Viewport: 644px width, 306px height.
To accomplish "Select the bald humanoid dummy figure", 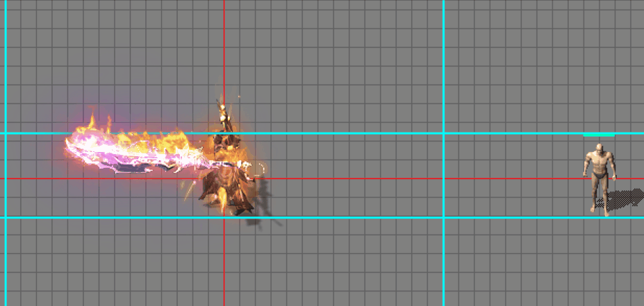I will pyautogui.click(x=600, y=180).
